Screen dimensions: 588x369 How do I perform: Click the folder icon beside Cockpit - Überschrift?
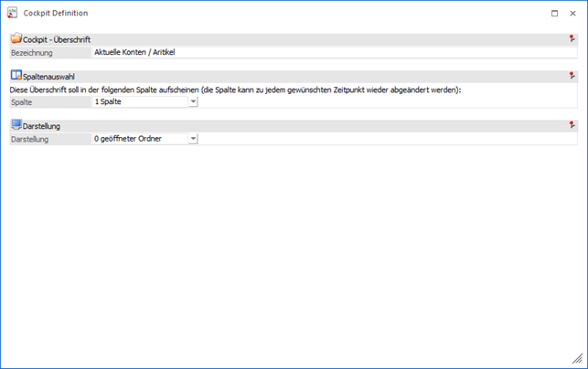point(16,39)
